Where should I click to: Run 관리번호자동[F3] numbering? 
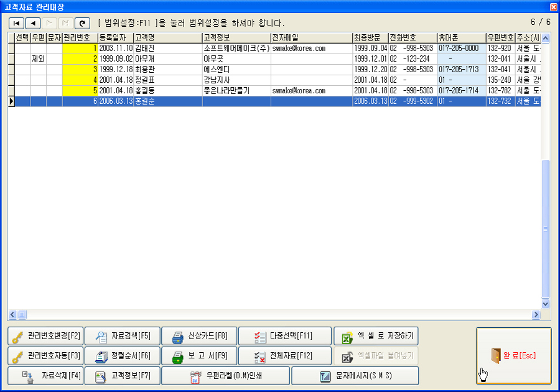[45, 356]
